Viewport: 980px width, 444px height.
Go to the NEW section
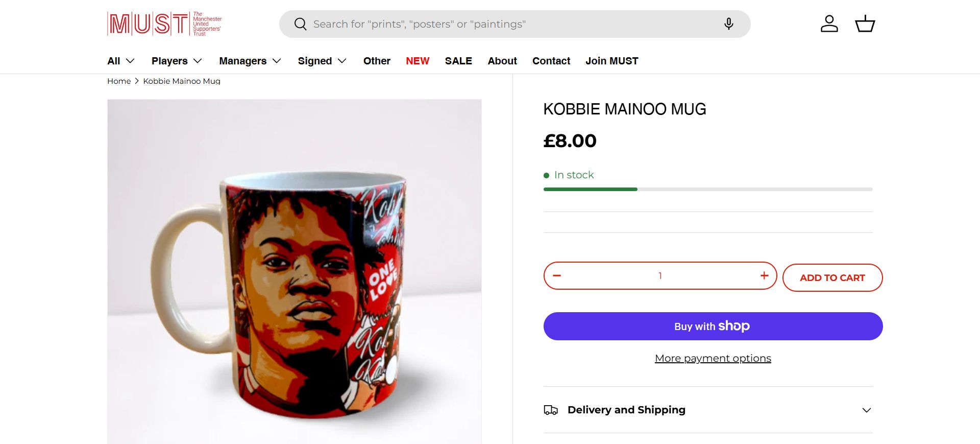pos(418,61)
